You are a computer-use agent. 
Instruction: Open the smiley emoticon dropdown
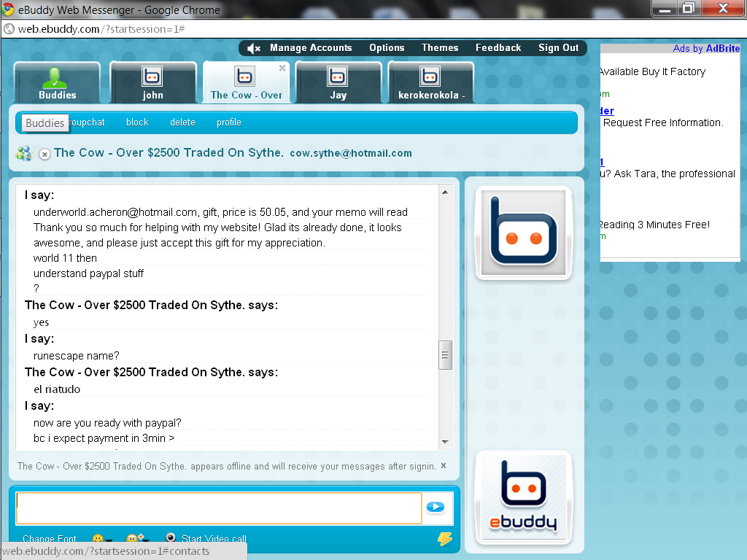[102, 539]
